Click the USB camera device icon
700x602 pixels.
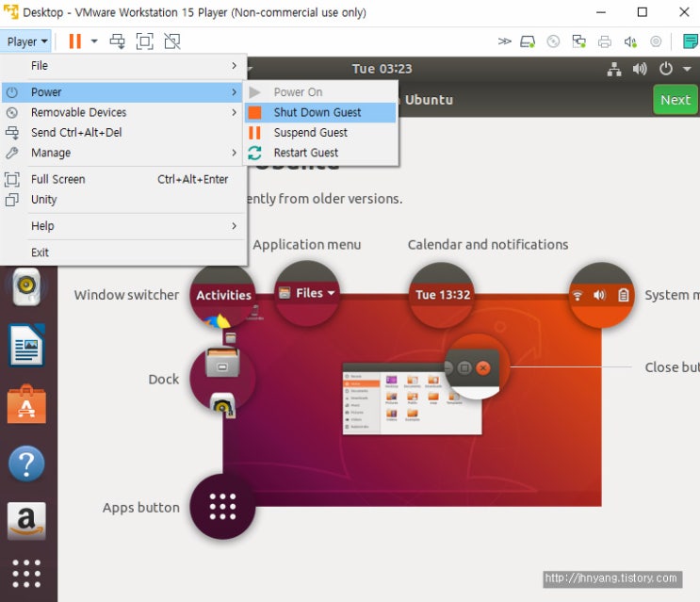656,41
